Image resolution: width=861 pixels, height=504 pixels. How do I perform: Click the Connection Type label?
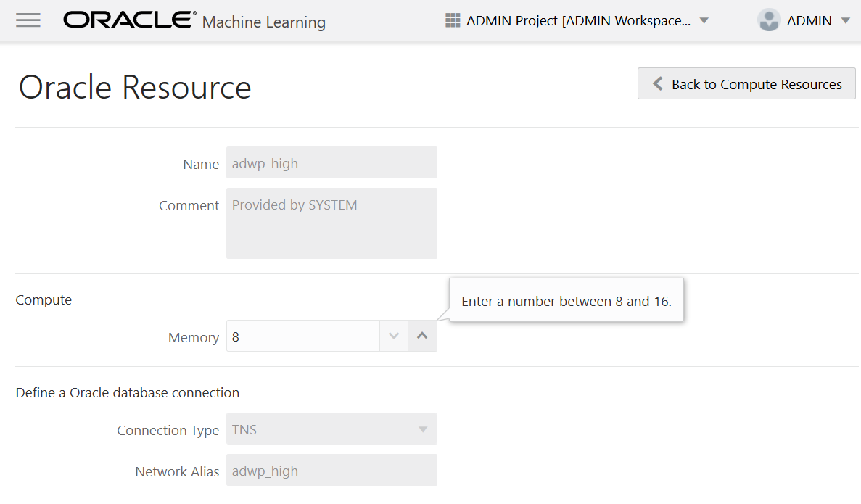(x=168, y=430)
